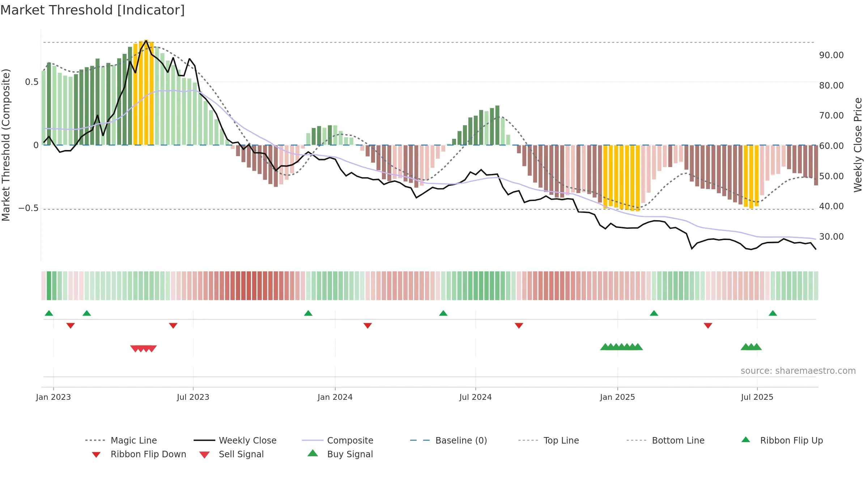Click the Ribbon Flip Down legend triangle
This screenshot has height=488, width=868.
96,455
